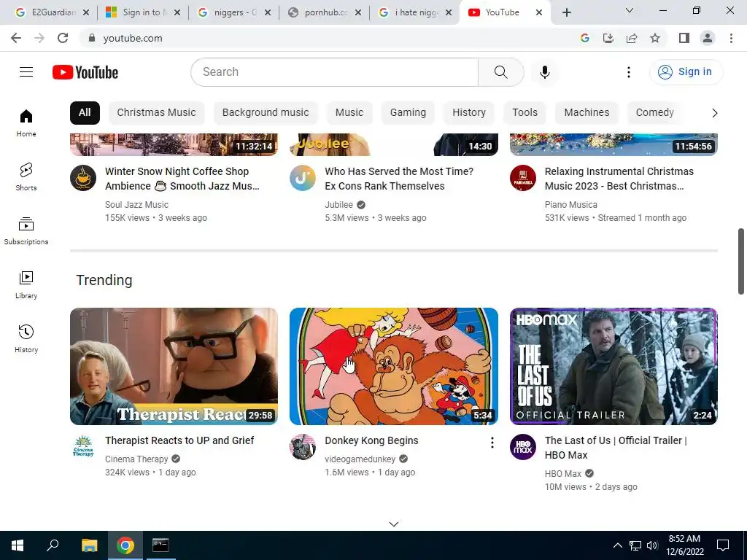Click the YouTube logo

pyautogui.click(x=85, y=72)
